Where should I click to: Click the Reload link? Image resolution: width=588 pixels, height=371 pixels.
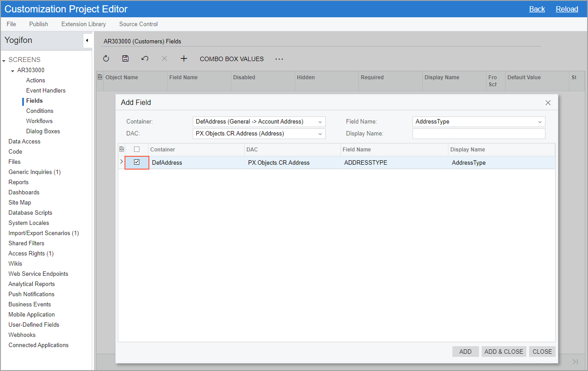[x=567, y=9]
